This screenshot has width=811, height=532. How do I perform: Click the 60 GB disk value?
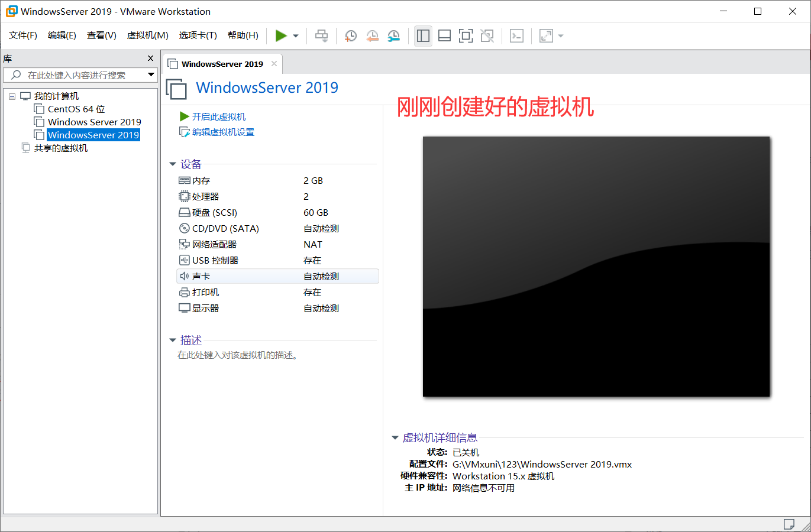pyautogui.click(x=316, y=213)
